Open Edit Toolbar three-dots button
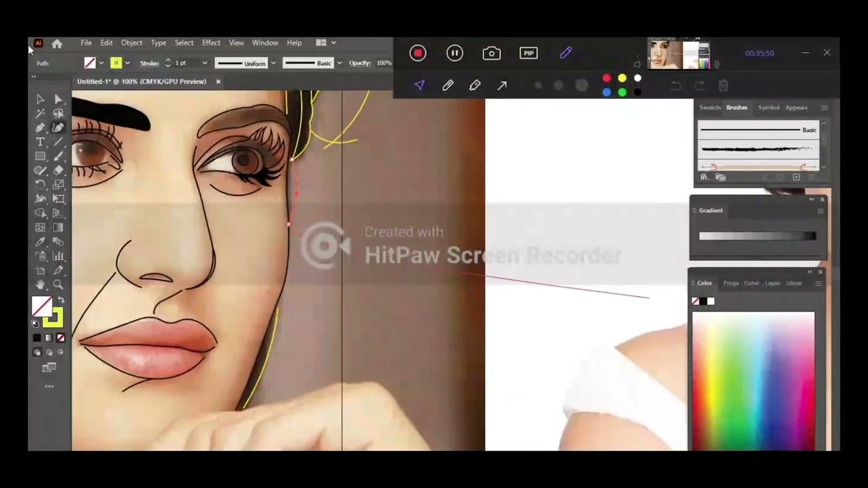This screenshot has height=488, width=868. coord(49,386)
